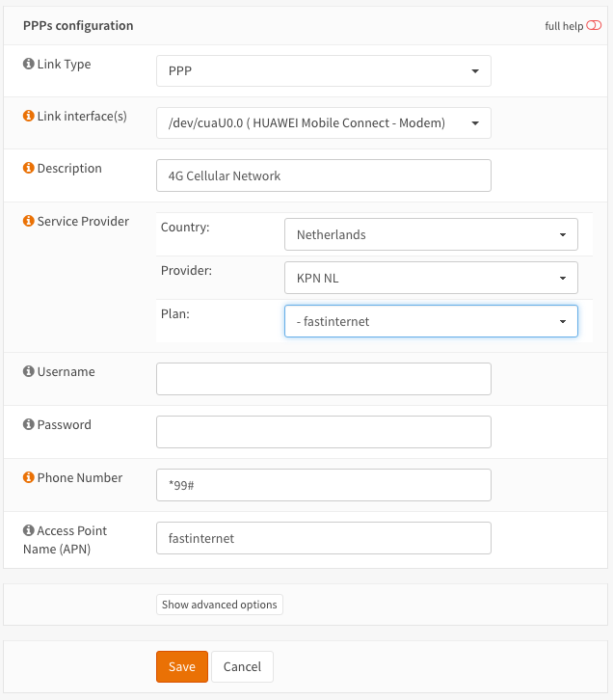This screenshot has height=700, width=613.
Task: Click the info icon beside Link interface(s)
Action: click(x=28, y=117)
